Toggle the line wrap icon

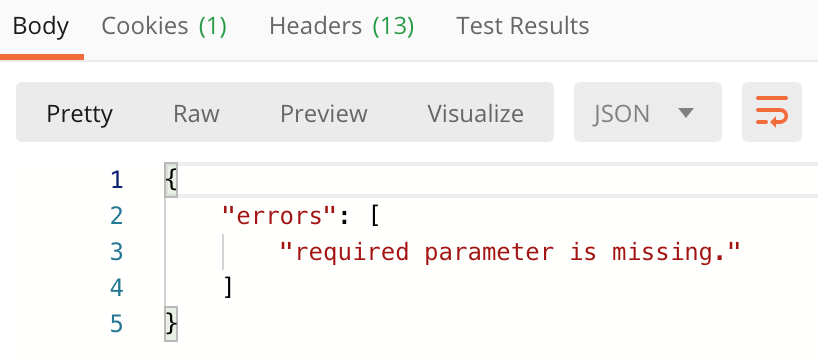772,112
